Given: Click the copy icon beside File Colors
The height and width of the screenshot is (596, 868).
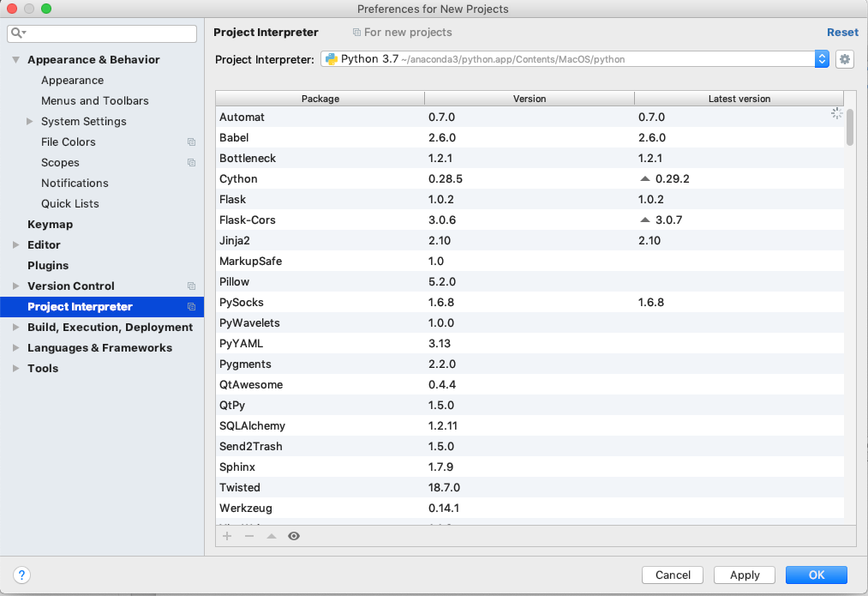Looking at the screenshot, I should (x=191, y=142).
